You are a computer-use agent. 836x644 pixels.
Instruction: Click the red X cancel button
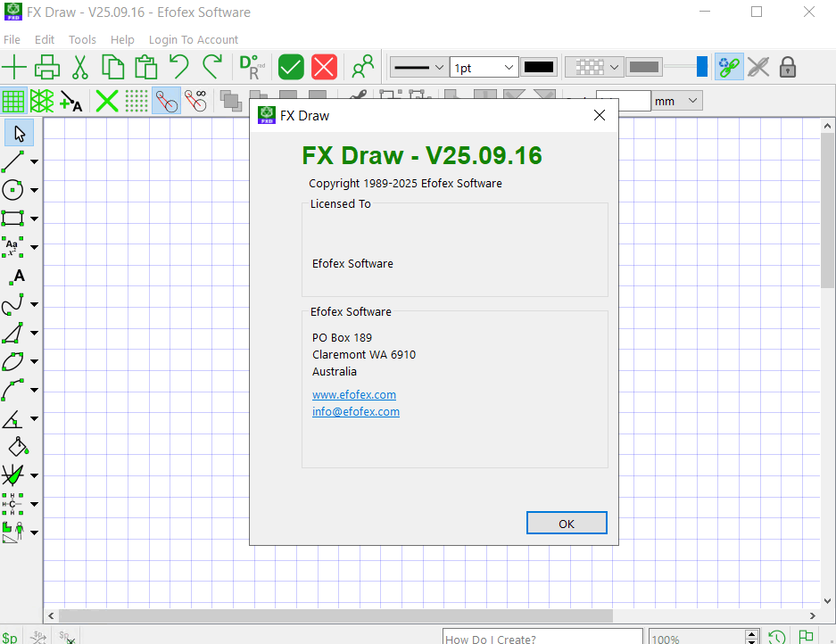pos(324,67)
